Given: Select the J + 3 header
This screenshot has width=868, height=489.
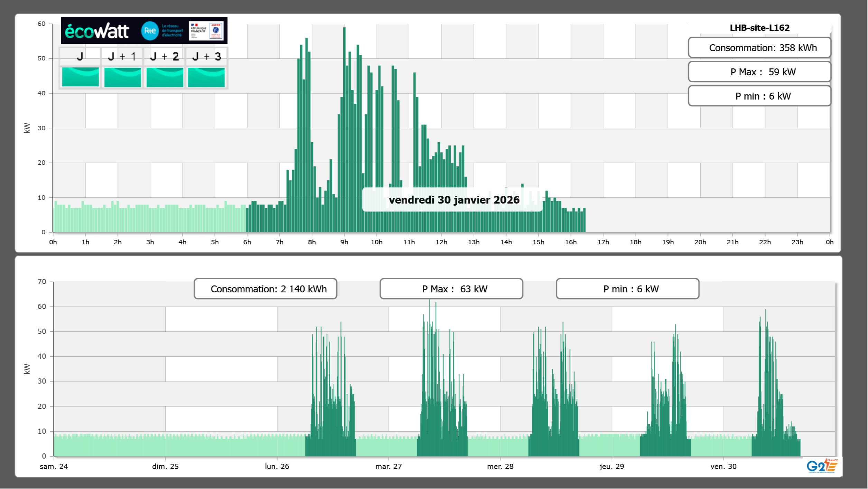Looking at the screenshot, I should (x=206, y=56).
